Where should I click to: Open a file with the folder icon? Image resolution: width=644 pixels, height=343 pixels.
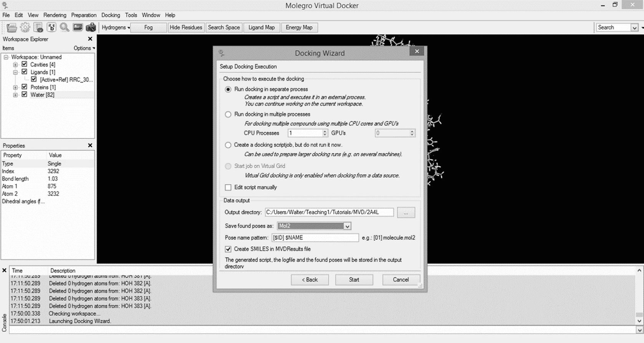[x=12, y=27]
